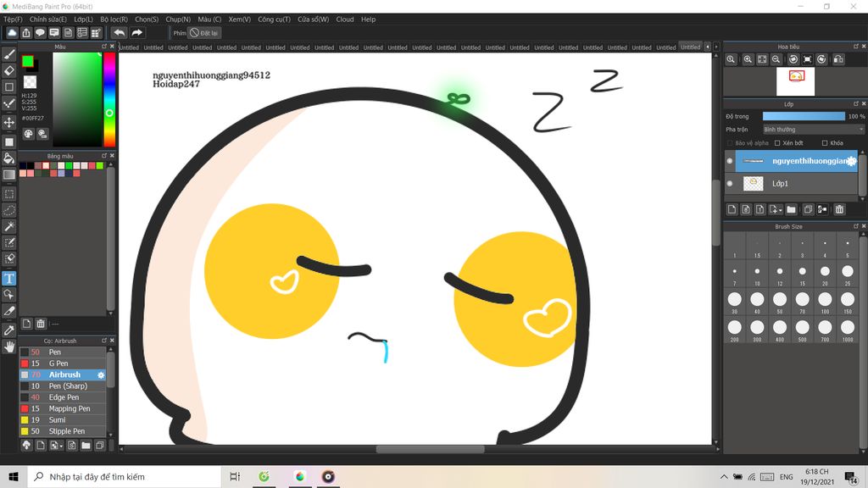The height and width of the screenshot is (488, 868).
Task: Open the cloud icon in top toolbar
Action: click(x=12, y=33)
